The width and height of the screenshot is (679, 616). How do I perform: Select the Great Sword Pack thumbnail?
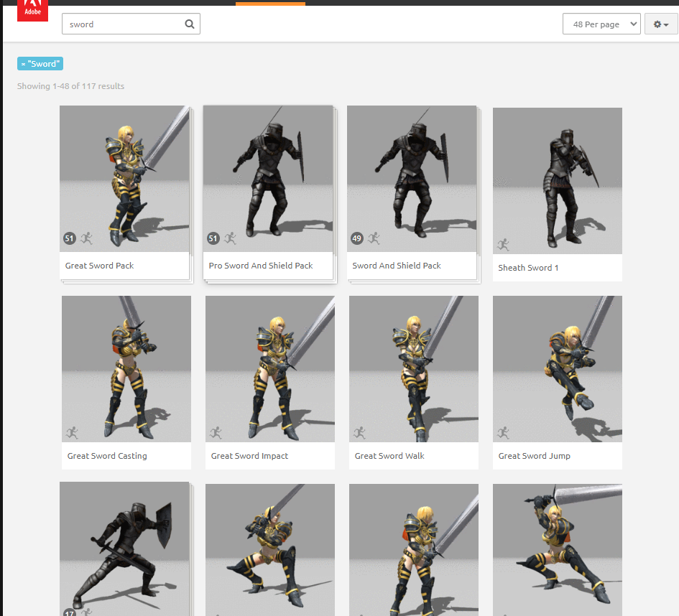click(x=125, y=179)
